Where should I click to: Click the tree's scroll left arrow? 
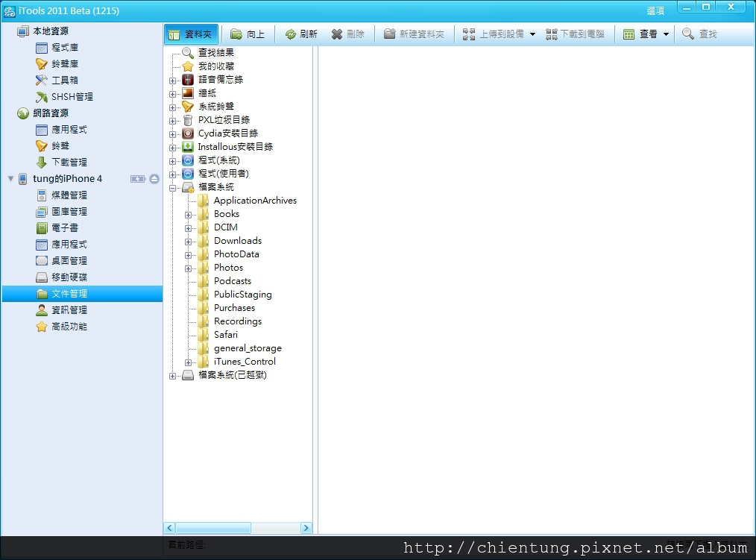[x=169, y=528]
